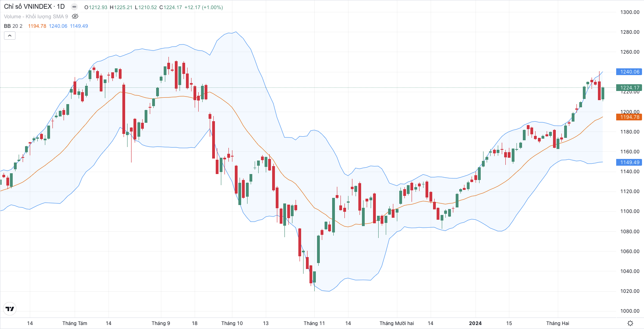Click the 1040.00 price axis tick
644x329 pixels.
pos(630,271)
